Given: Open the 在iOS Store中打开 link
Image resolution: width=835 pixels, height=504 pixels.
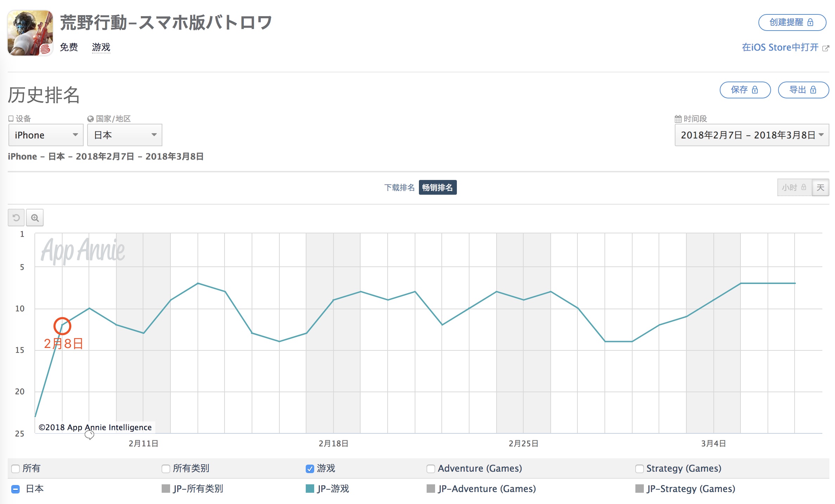Looking at the screenshot, I should (x=780, y=47).
